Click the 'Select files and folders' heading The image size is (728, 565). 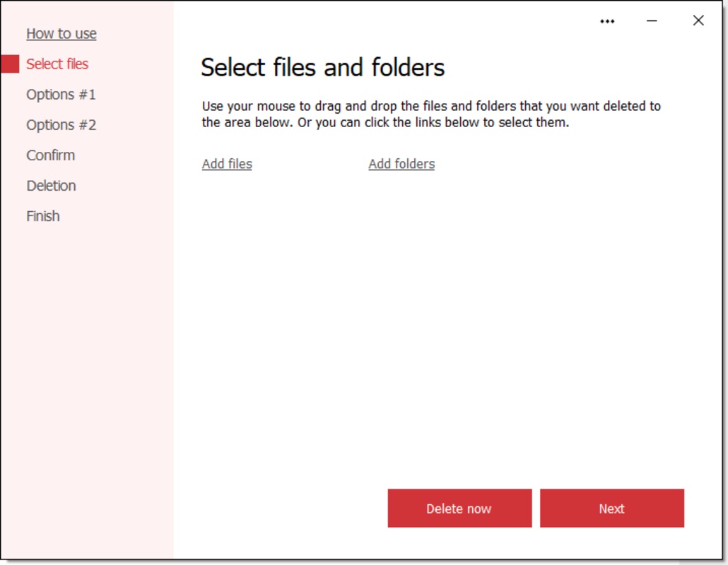pyautogui.click(x=322, y=68)
